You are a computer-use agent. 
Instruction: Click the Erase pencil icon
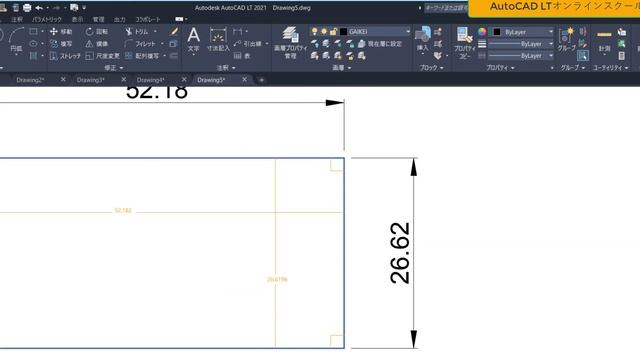174,31
